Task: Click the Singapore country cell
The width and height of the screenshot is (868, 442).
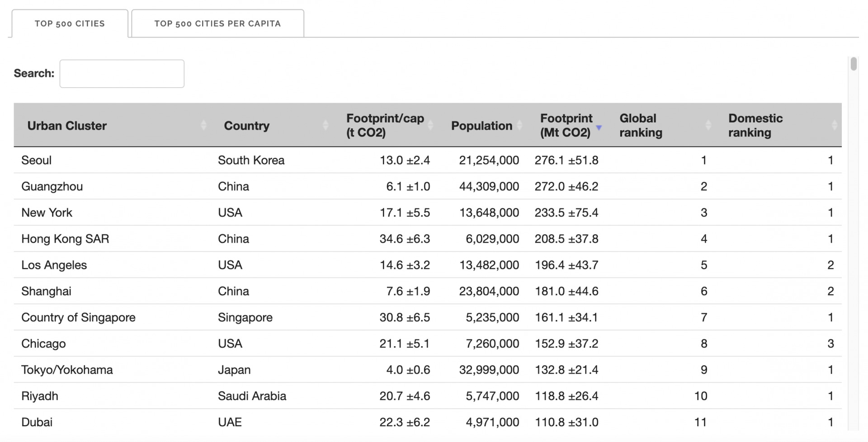Action: tap(245, 317)
